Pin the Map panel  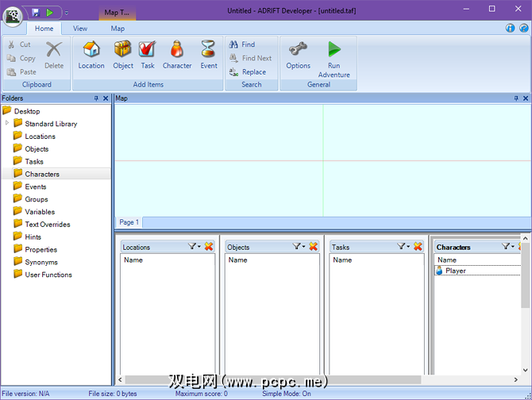pos(516,98)
